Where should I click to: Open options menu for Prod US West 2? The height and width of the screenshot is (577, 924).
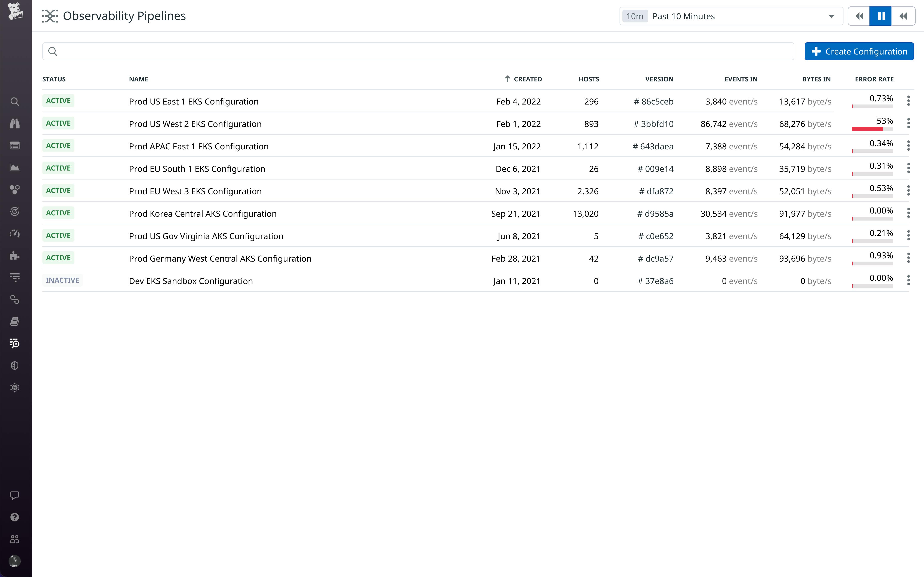pyautogui.click(x=908, y=123)
